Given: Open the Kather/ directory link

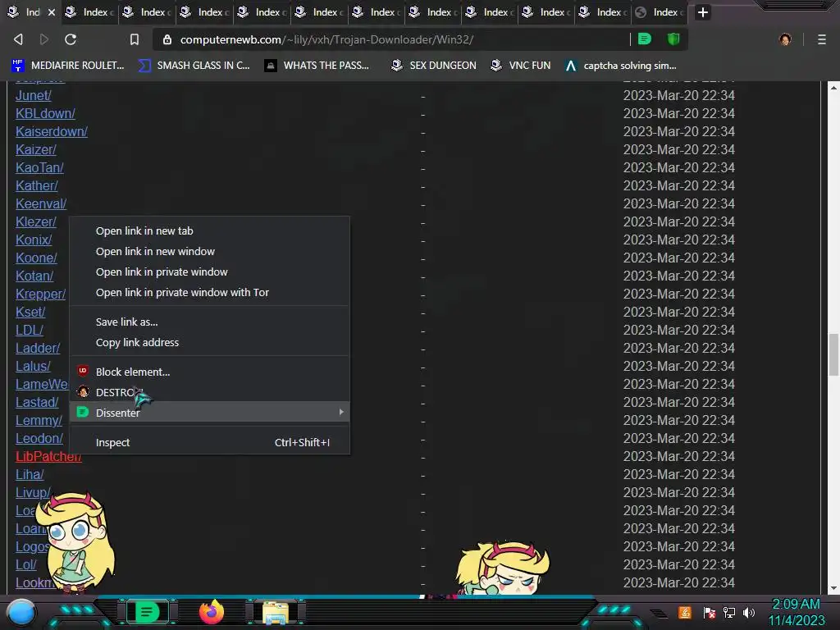Looking at the screenshot, I should [x=36, y=186].
